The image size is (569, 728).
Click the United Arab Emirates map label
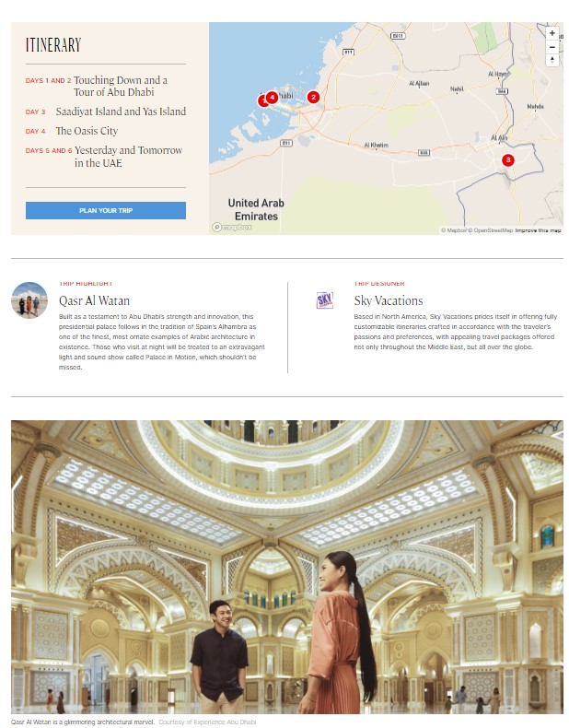256,209
